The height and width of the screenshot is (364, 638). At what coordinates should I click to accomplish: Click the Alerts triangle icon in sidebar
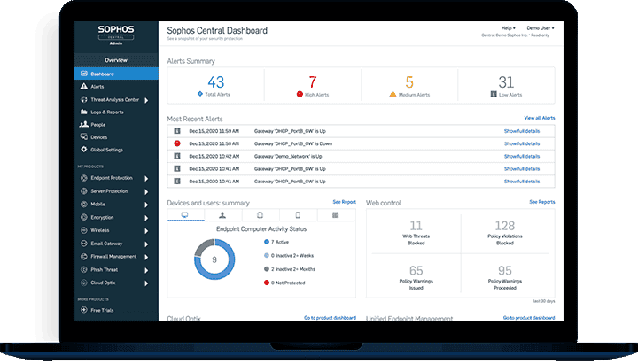84,86
